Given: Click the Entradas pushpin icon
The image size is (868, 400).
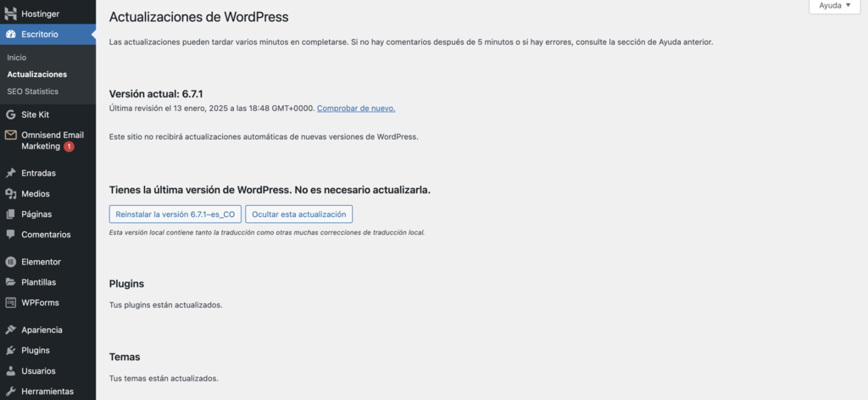Looking at the screenshot, I should pyautogui.click(x=10, y=173).
